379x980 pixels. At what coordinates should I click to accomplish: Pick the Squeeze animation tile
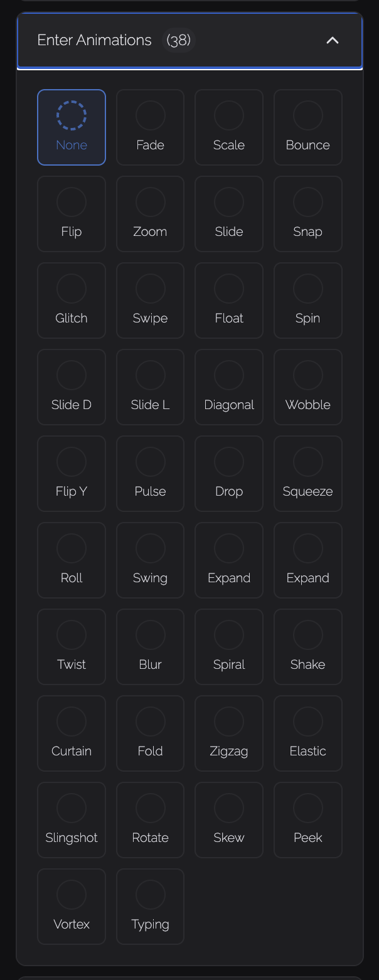click(x=308, y=474)
